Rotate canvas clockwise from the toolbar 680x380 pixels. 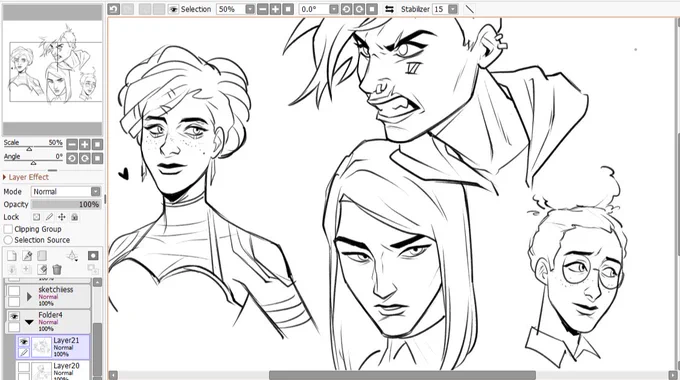(x=359, y=9)
